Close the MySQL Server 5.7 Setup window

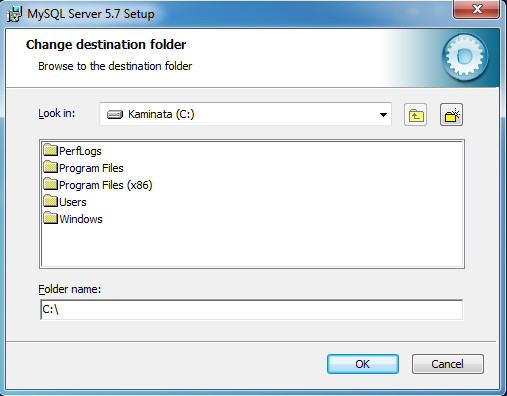coord(477,9)
